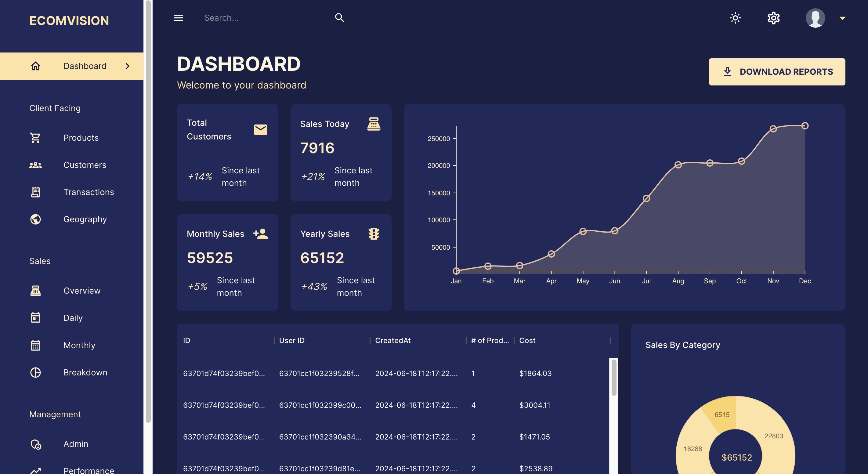Image resolution: width=868 pixels, height=474 pixels.
Task: Click the Jul data point on chart
Action: pyautogui.click(x=646, y=198)
